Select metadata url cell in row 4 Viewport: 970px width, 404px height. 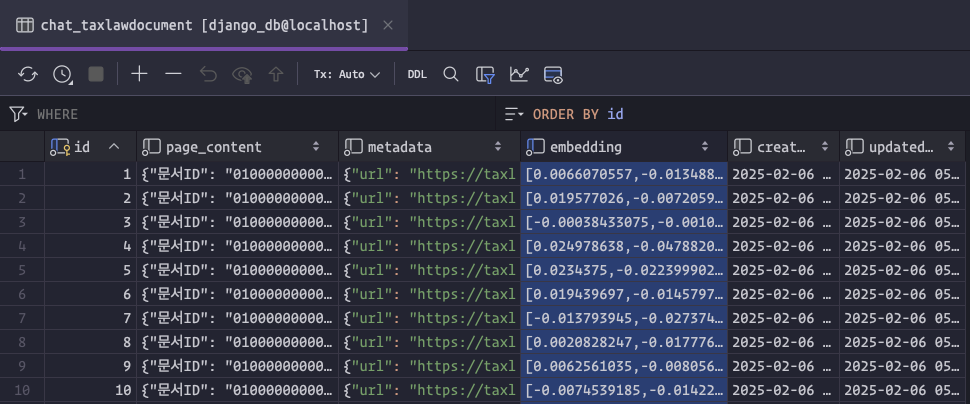[429, 246]
